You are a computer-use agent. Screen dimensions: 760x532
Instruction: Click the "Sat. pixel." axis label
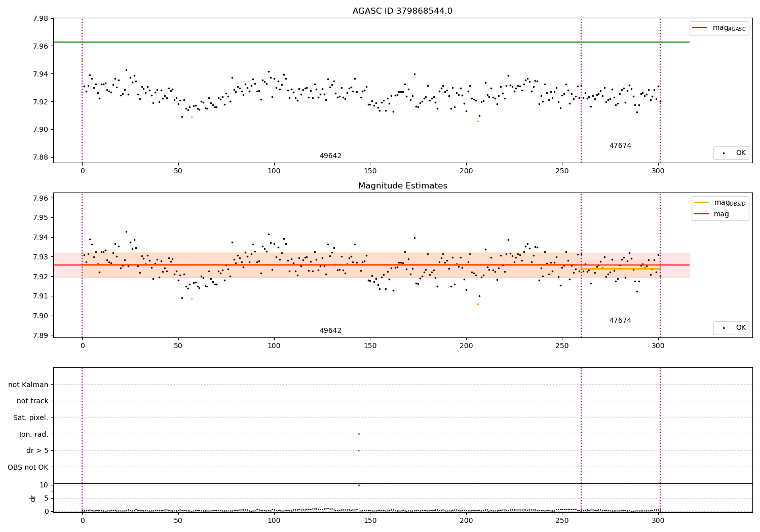[31, 417]
